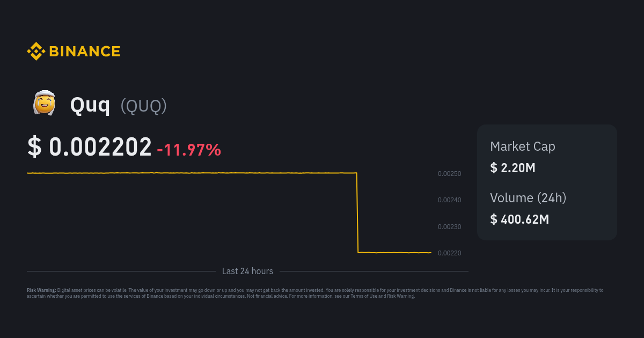Click the 0.00240 axis label
The width and height of the screenshot is (644, 338).
449,200
